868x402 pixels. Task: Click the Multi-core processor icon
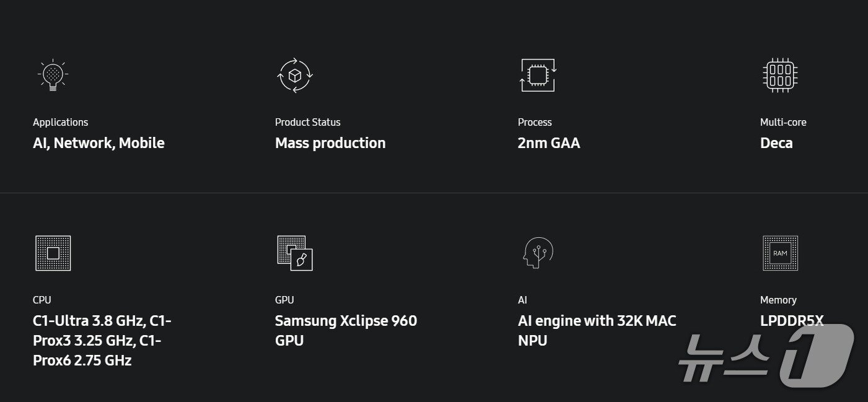[x=780, y=76]
